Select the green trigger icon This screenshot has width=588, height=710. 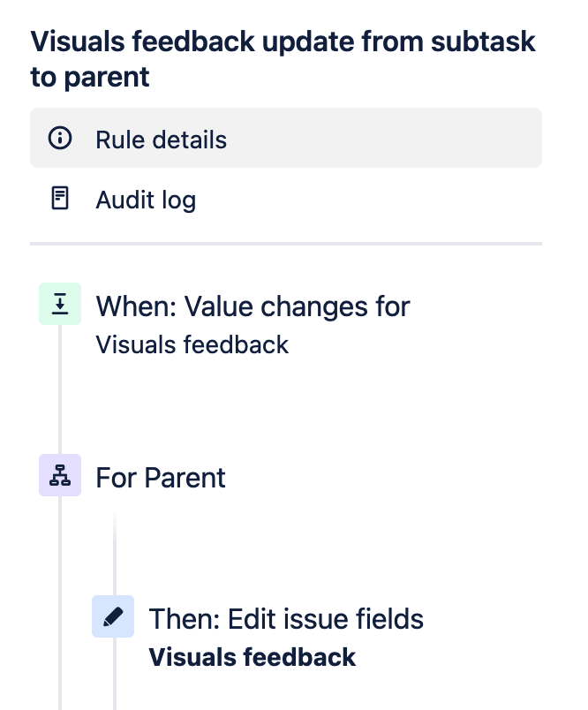click(x=60, y=304)
